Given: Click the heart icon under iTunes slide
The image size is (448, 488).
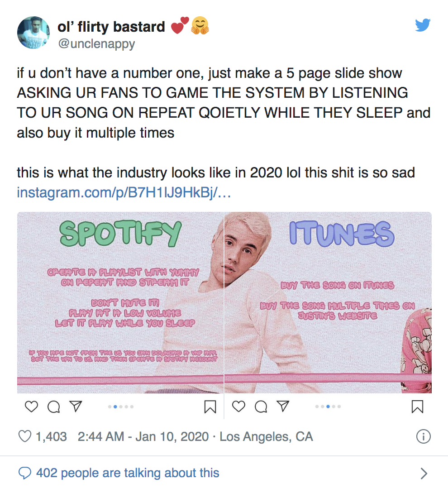Looking at the screenshot, I should (238, 407).
